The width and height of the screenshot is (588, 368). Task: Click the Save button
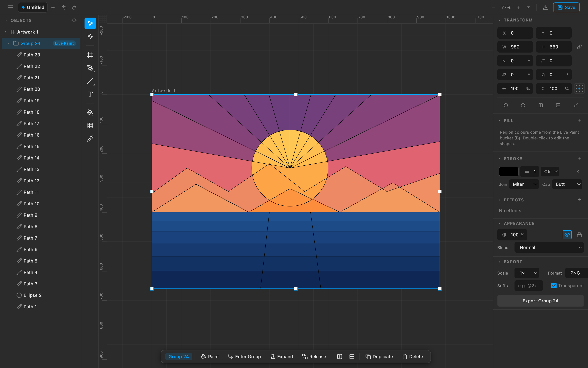(566, 7)
